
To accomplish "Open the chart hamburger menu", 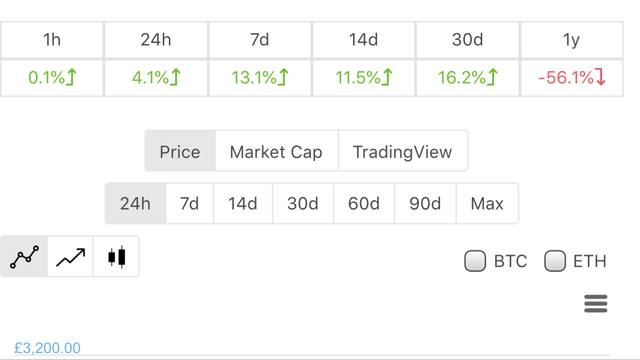I will 596,304.
